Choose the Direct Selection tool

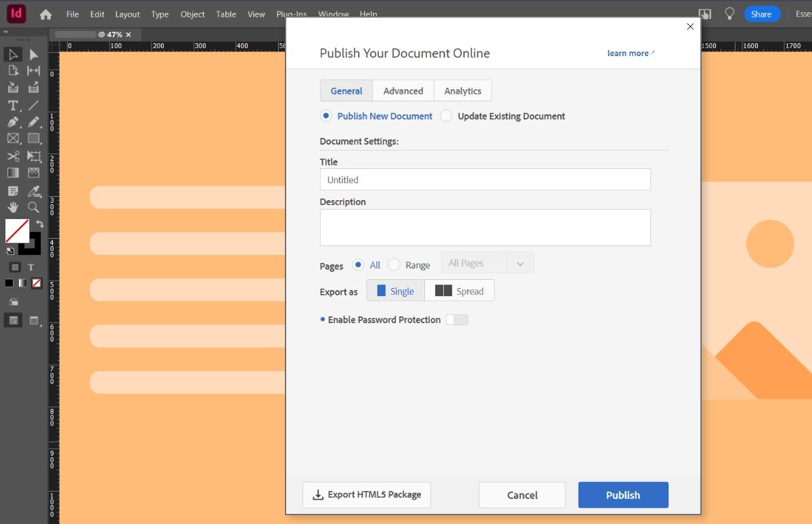(34, 55)
